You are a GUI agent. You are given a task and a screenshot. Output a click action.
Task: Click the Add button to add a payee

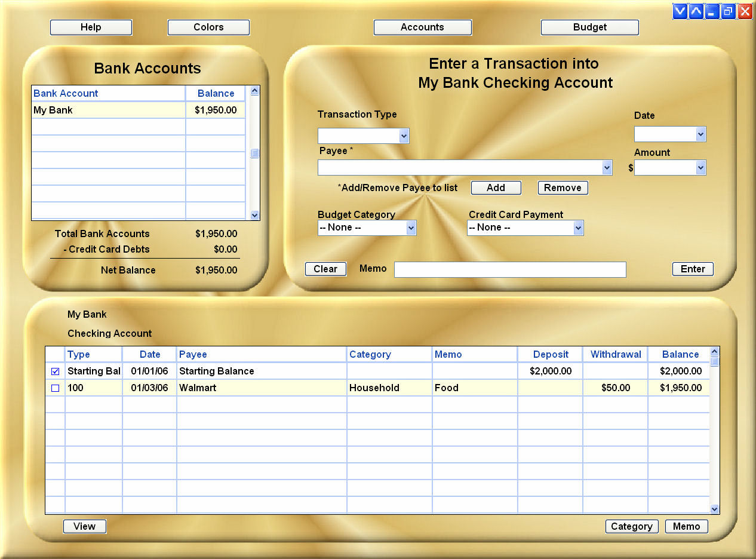pyautogui.click(x=496, y=188)
